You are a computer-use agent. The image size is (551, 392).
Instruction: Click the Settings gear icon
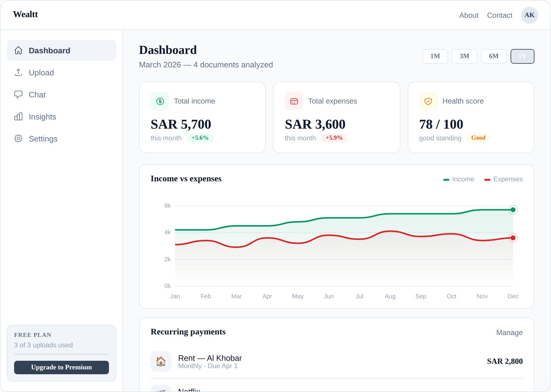click(19, 138)
